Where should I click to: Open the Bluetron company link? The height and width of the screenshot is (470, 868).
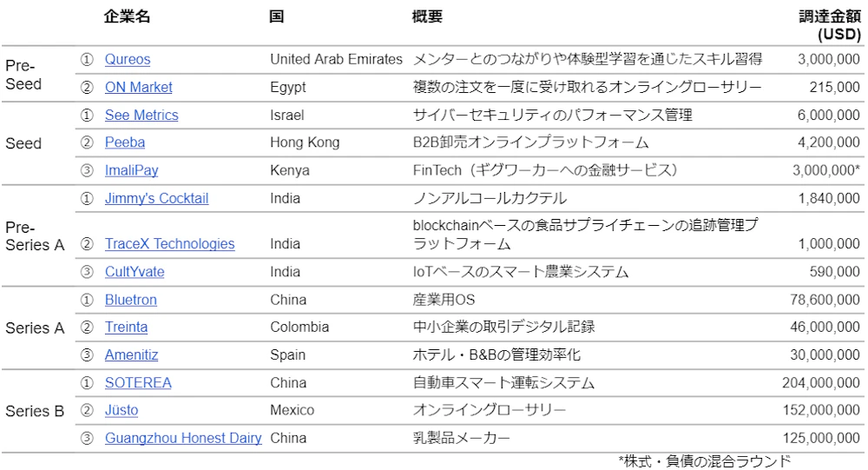click(131, 300)
